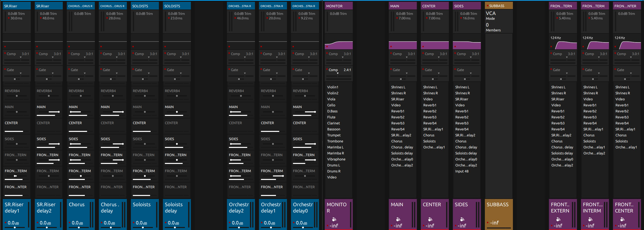Click the Orchestr delay0 channel name label

[x=303, y=207]
